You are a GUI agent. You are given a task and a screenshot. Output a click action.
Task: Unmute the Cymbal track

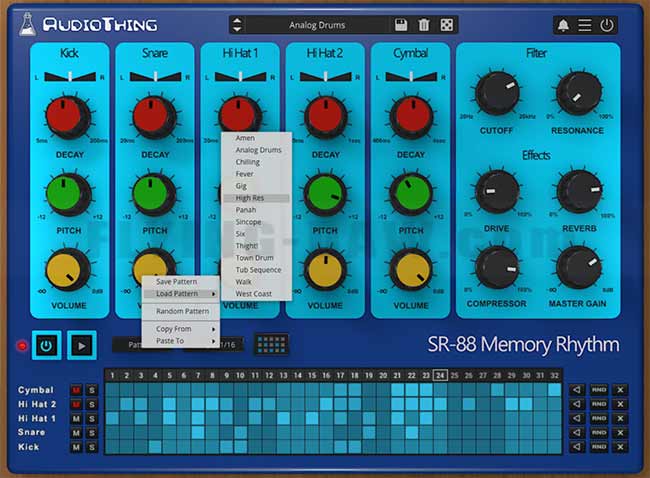pos(76,390)
